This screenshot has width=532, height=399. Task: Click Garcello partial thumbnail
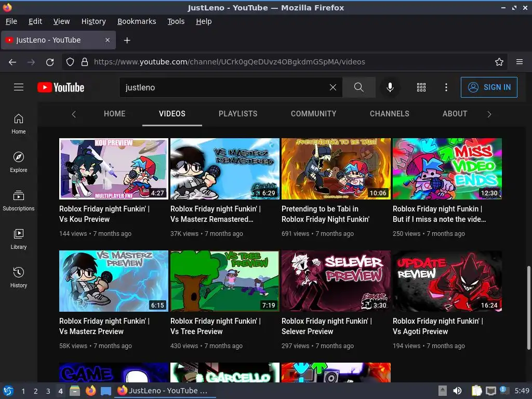225,373
